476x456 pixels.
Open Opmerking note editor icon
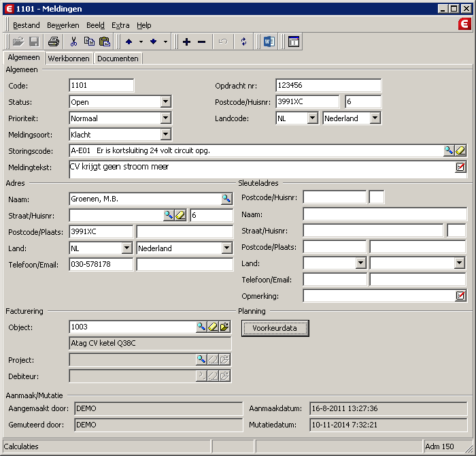point(460,295)
